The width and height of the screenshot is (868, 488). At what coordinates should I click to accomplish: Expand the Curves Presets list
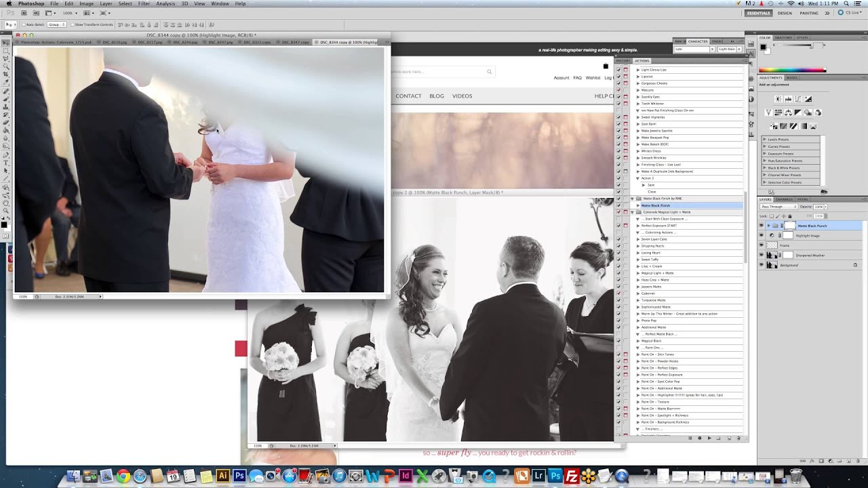pyautogui.click(x=765, y=146)
